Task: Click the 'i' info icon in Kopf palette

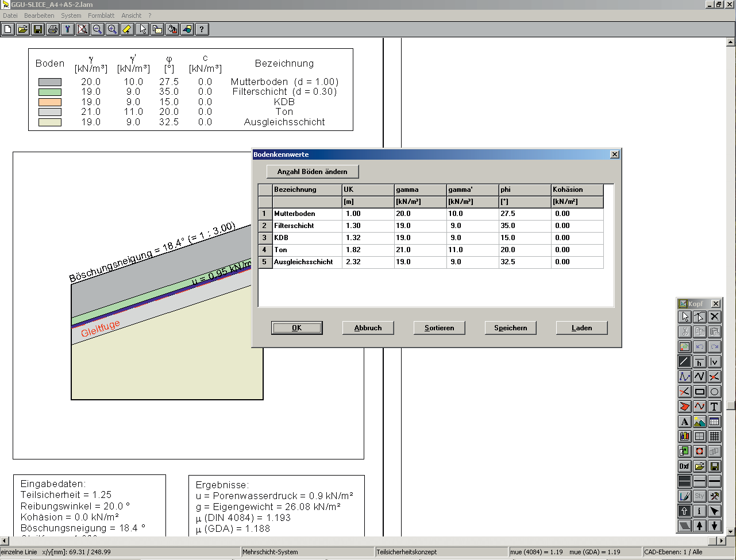Action: (700, 511)
